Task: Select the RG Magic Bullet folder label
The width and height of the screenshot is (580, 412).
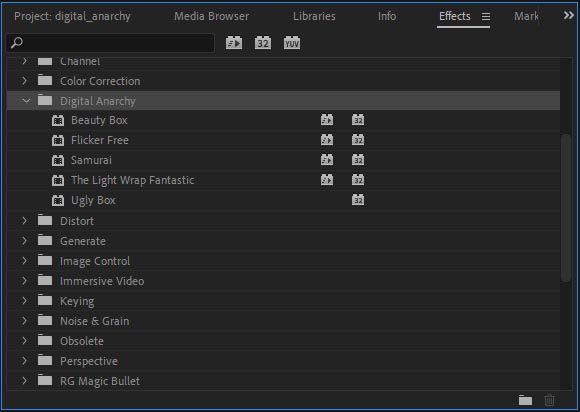Action: click(100, 381)
